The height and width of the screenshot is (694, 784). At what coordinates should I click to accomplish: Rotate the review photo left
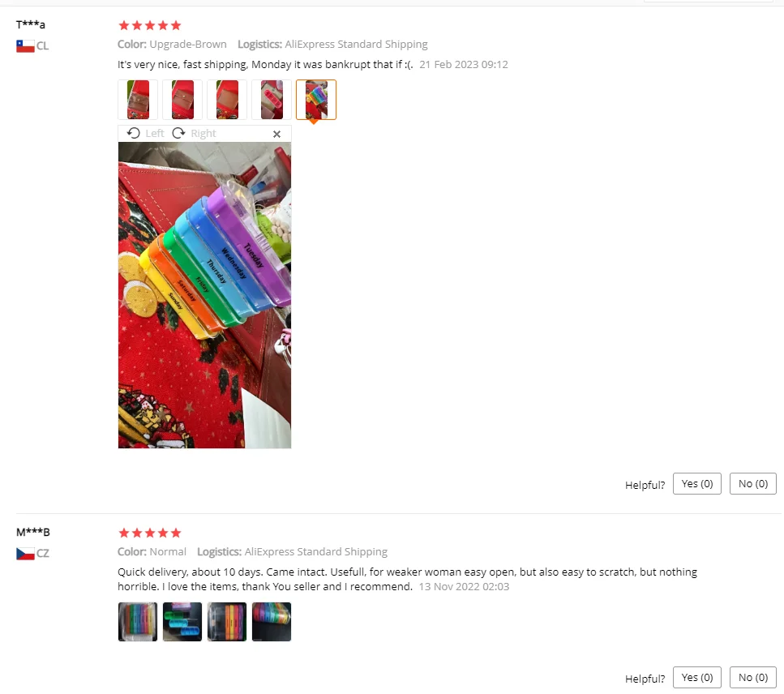pyautogui.click(x=145, y=134)
